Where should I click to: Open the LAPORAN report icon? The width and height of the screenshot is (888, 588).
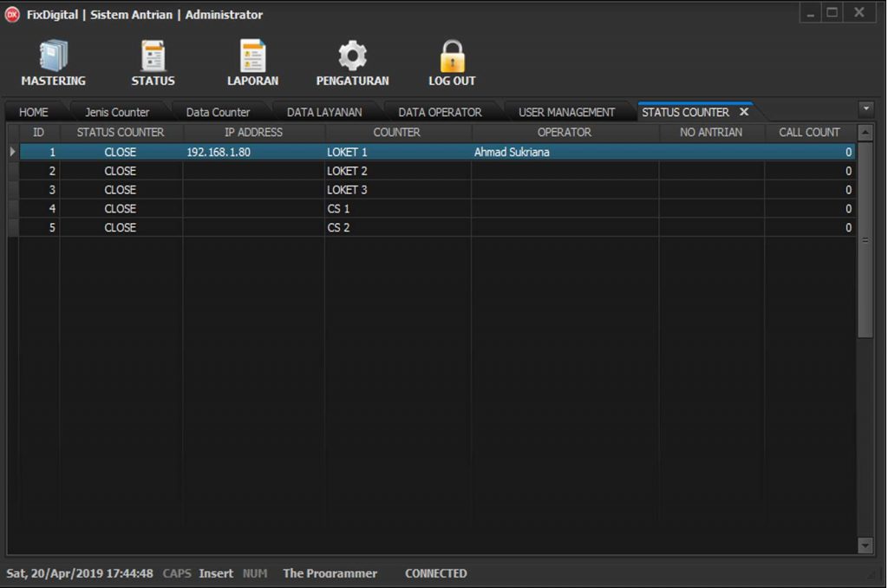[252, 57]
